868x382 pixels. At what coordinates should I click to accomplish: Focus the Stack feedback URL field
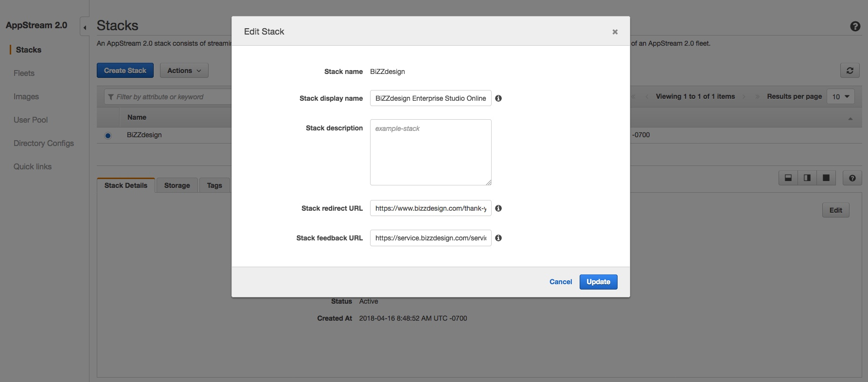[x=431, y=238]
